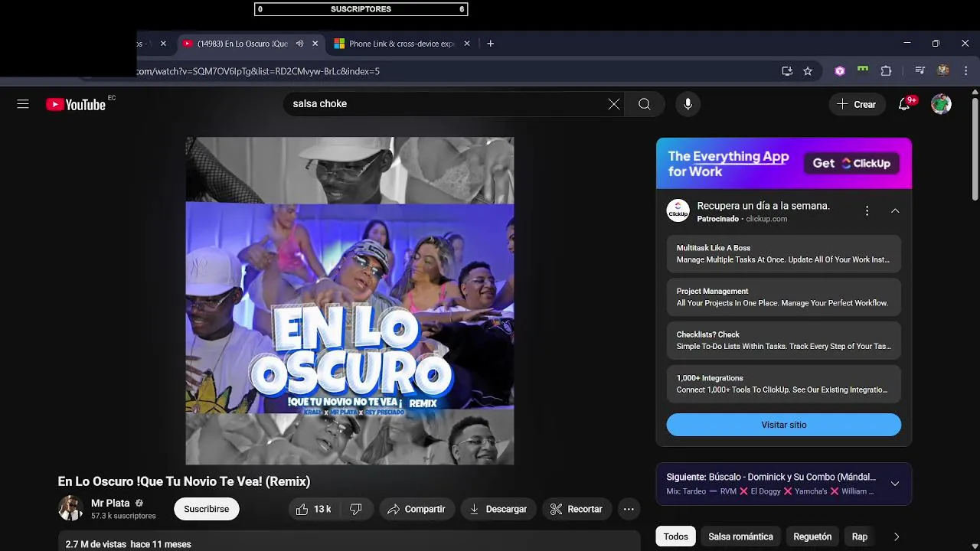Go to YouTube home via logo
Screen dimensions: 980x551
click(x=76, y=104)
